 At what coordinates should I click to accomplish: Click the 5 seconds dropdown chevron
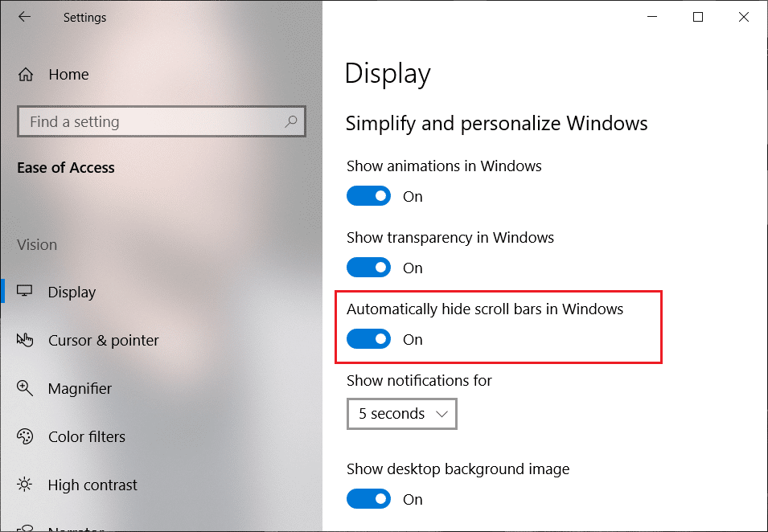coord(441,413)
